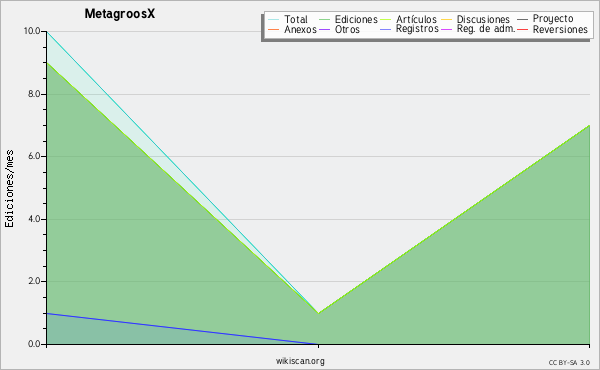
Task: Click the y-axis label Ediciones/mes
Action: click(x=9, y=188)
